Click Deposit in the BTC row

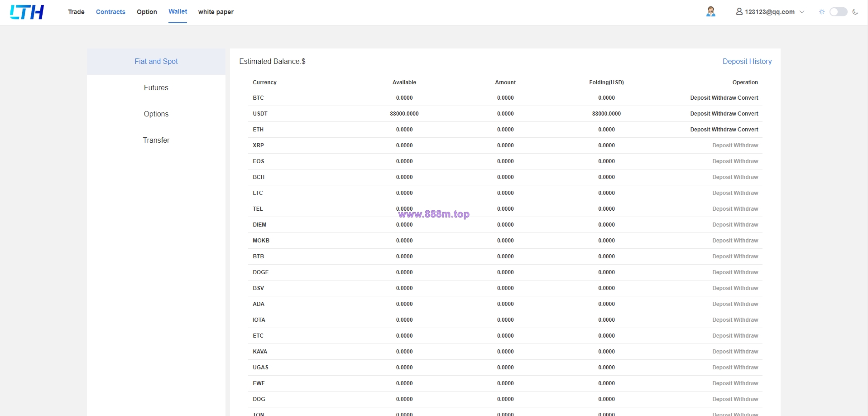[x=700, y=98]
